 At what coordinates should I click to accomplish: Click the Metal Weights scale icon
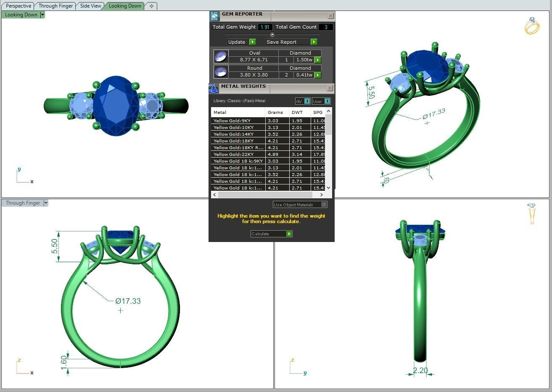click(x=214, y=88)
